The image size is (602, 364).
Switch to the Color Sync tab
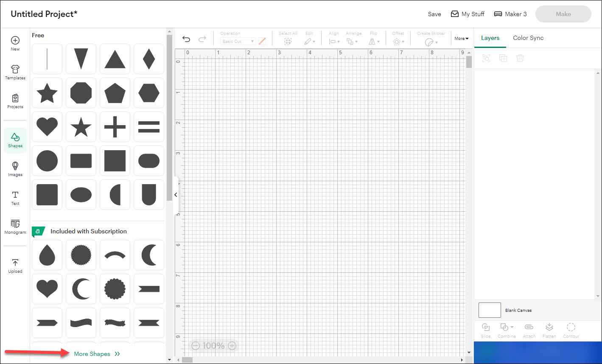tap(528, 38)
